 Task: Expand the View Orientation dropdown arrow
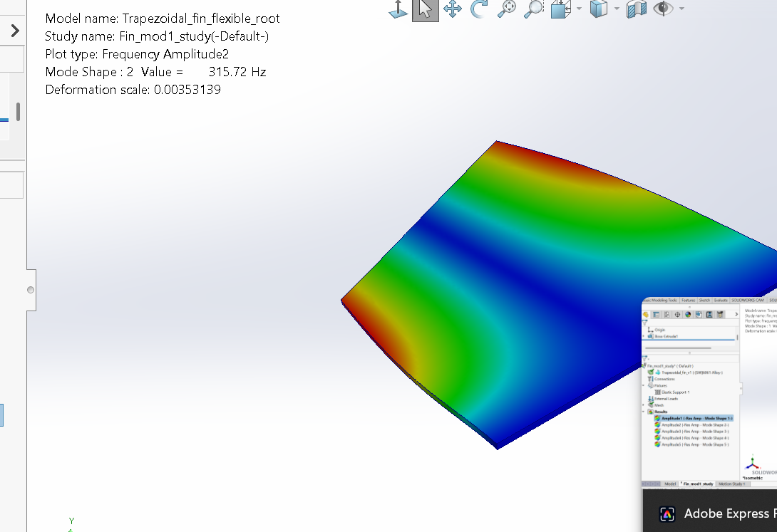[579, 9]
